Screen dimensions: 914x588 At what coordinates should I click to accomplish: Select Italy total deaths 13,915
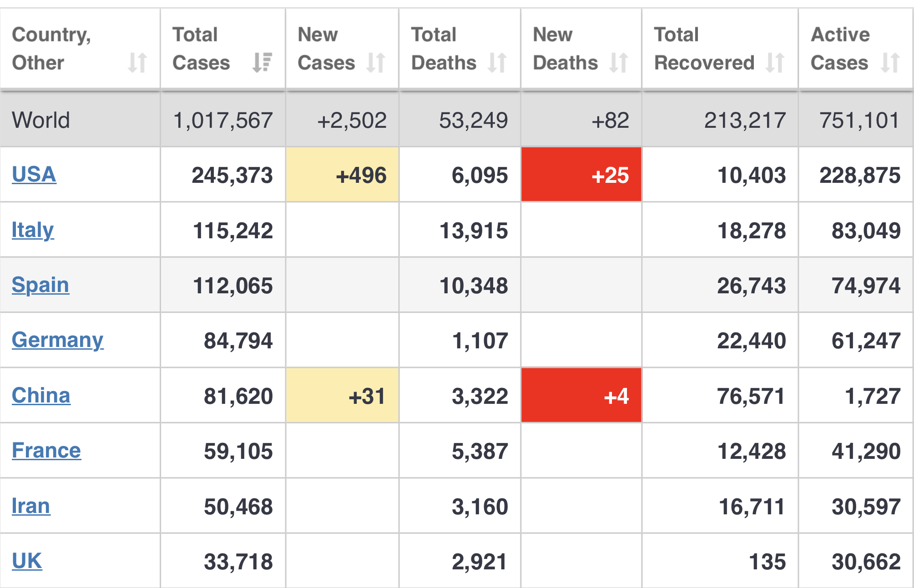pyautogui.click(x=474, y=231)
